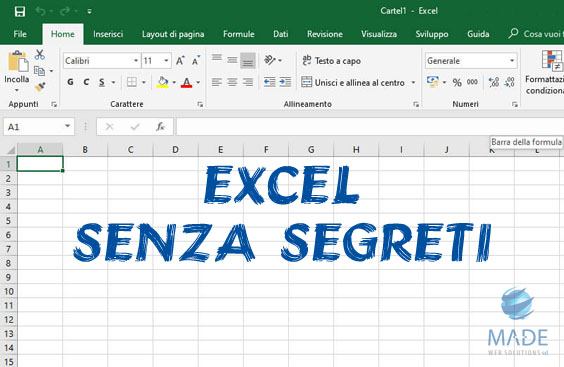The width and height of the screenshot is (564, 367).
Task: Click Unisci e allinea al centro
Action: coord(353,82)
